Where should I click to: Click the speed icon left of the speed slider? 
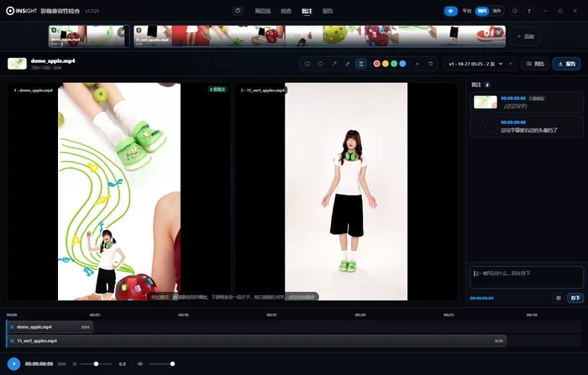[x=75, y=364]
